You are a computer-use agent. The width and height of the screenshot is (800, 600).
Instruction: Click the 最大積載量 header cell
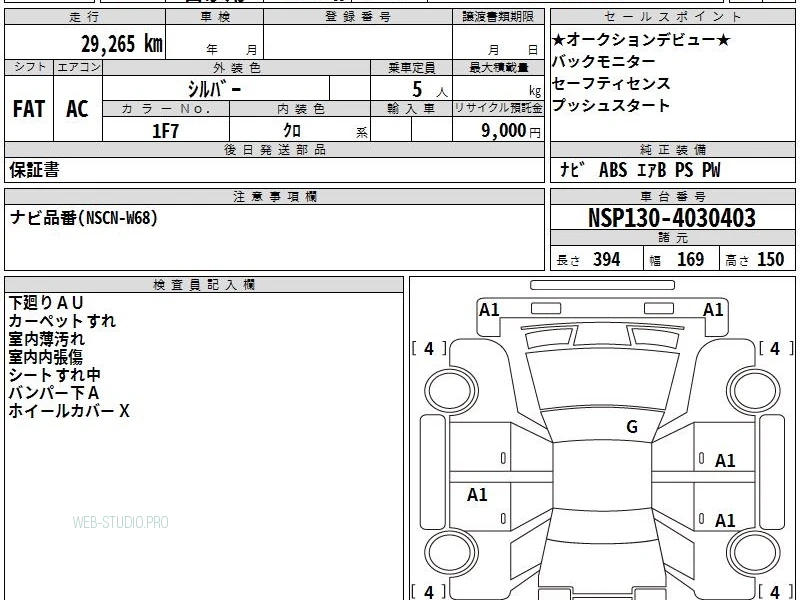pos(498,67)
